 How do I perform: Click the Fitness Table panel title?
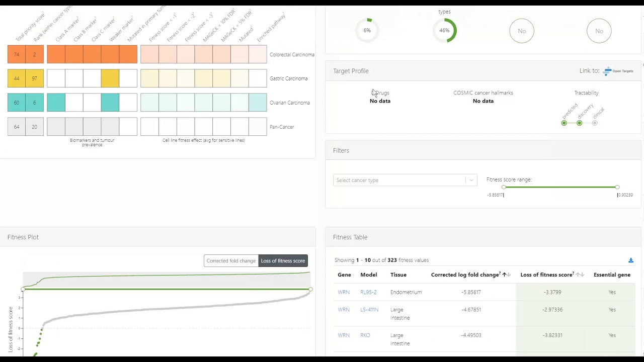350,237
